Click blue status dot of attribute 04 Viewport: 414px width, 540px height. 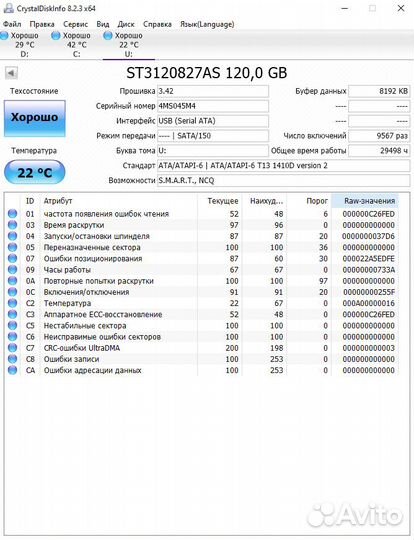(x=12, y=236)
